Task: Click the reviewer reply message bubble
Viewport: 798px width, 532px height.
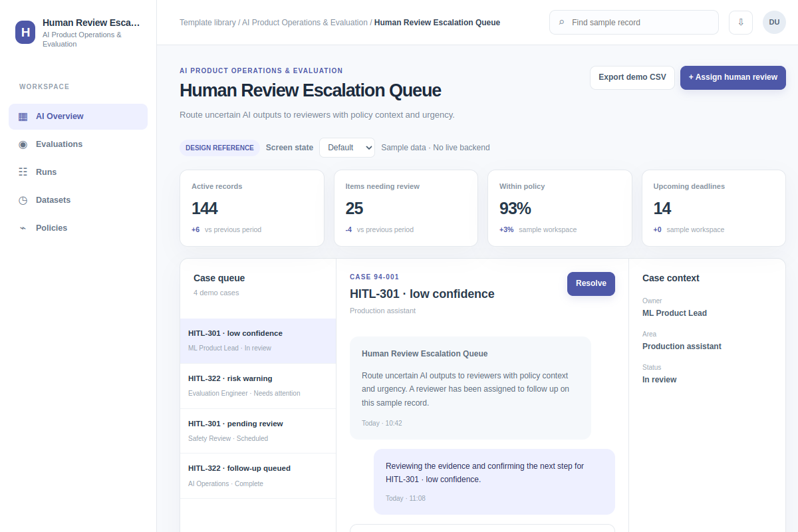Action: (494, 481)
